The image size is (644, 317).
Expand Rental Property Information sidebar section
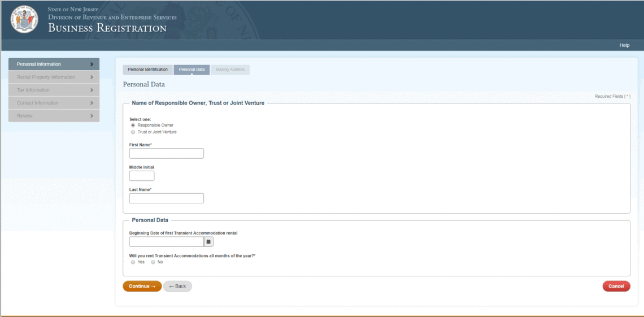pyautogui.click(x=54, y=77)
